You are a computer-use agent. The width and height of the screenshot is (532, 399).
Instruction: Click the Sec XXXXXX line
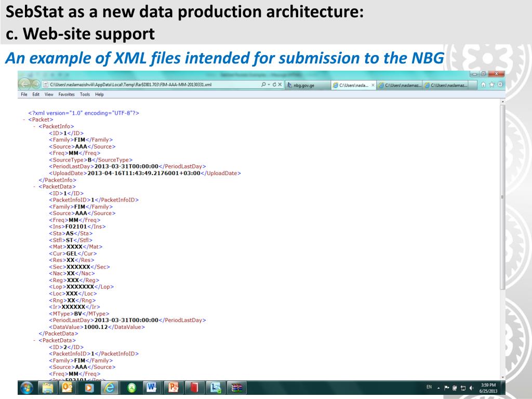(79, 267)
